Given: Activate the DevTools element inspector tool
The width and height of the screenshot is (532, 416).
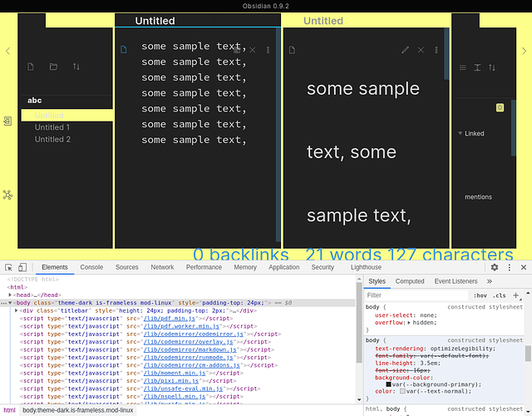Looking at the screenshot, I should pos(9,268).
